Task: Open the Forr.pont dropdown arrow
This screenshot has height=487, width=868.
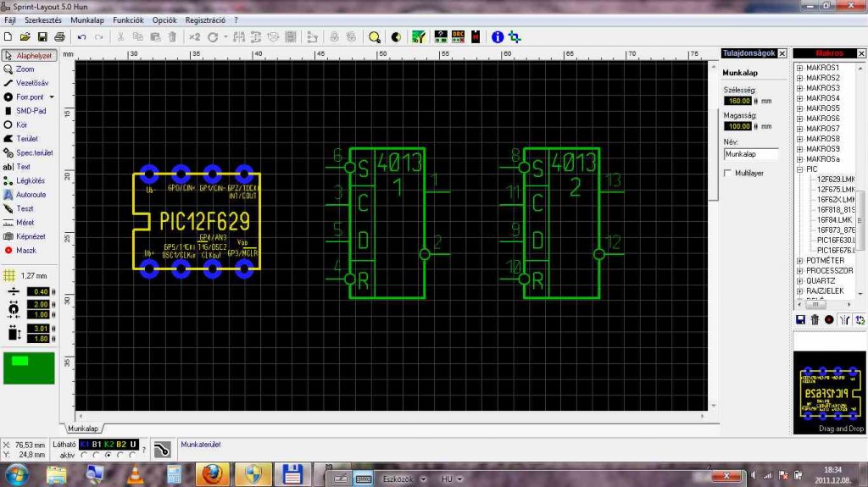Action: (x=52, y=97)
